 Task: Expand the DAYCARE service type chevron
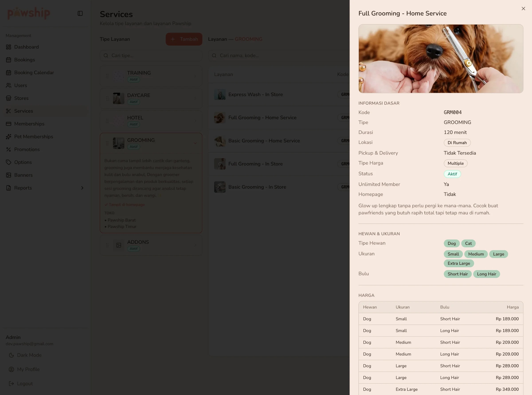(195, 98)
